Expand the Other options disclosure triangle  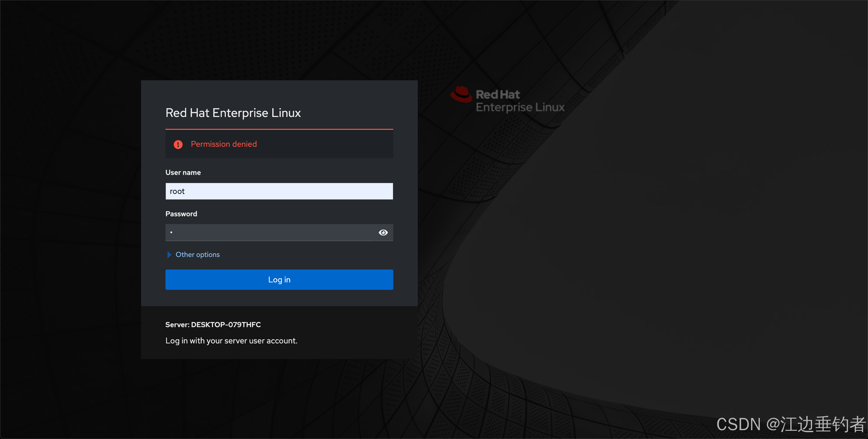tap(169, 255)
